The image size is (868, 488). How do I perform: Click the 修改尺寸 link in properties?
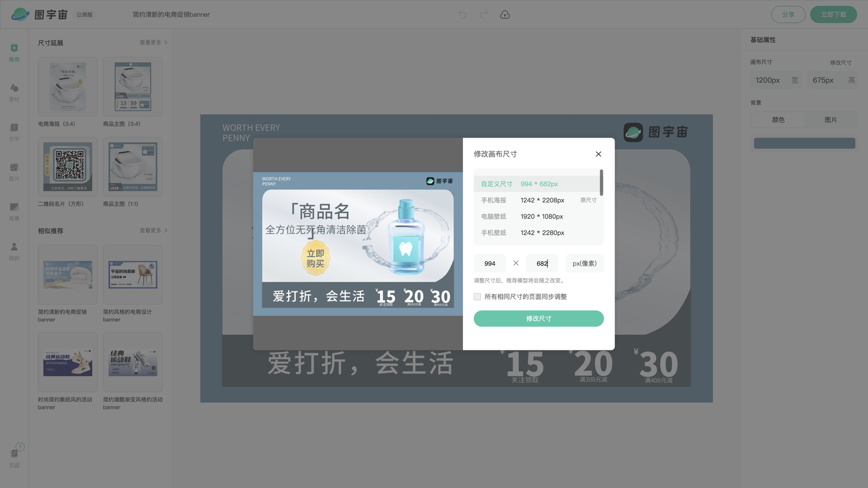point(840,62)
